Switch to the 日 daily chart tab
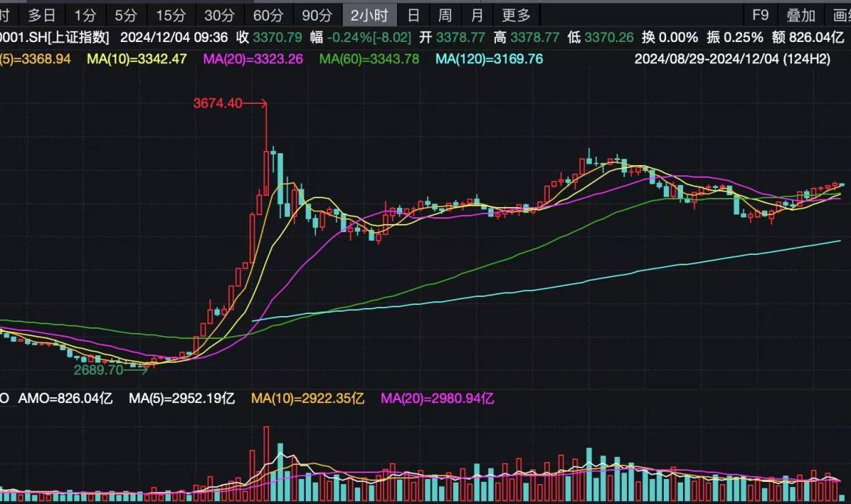The width and height of the screenshot is (851, 504). pyautogui.click(x=413, y=15)
